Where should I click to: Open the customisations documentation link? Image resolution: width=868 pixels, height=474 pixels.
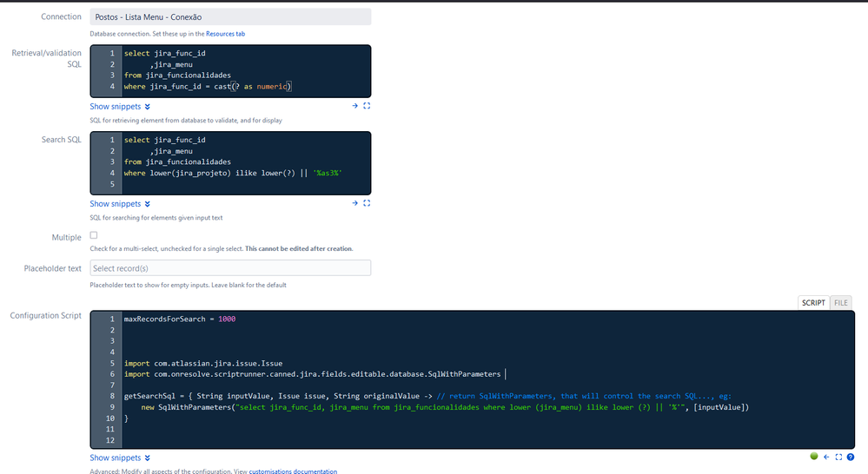click(x=293, y=471)
